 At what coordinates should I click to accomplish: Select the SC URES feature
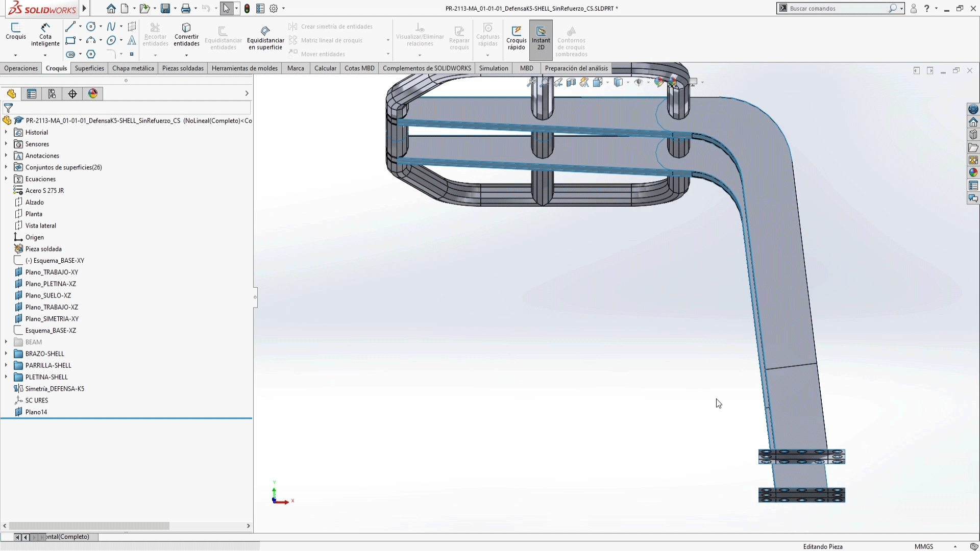tap(37, 400)
